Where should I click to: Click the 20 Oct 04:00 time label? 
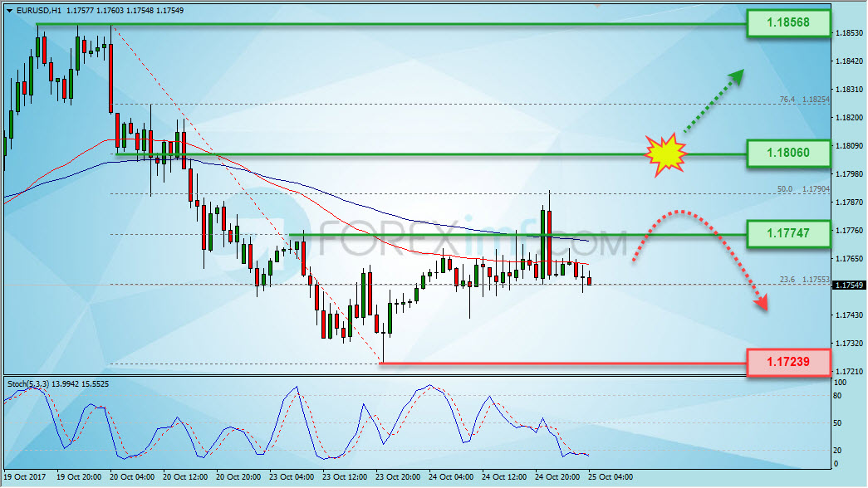(x=132, y=477)
